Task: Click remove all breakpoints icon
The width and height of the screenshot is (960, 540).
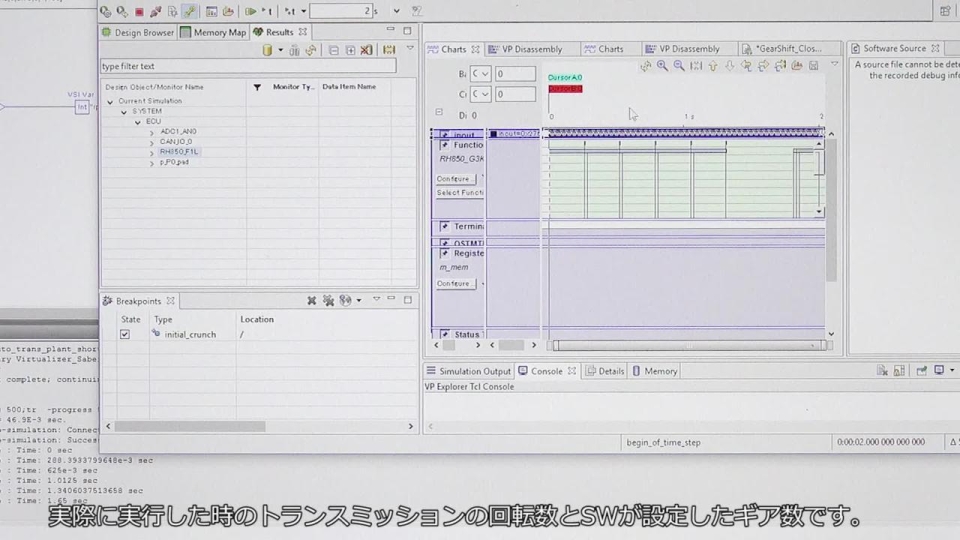Action: (x=329, y=301)
